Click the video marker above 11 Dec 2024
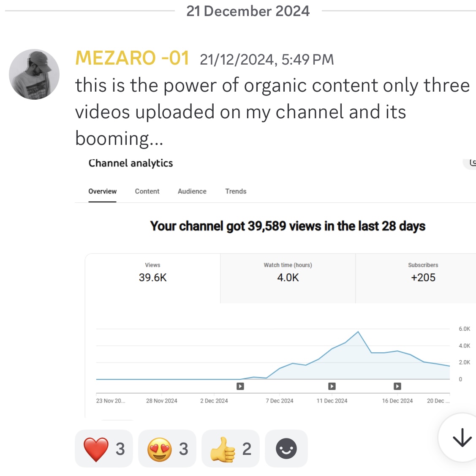 [332, 386]
